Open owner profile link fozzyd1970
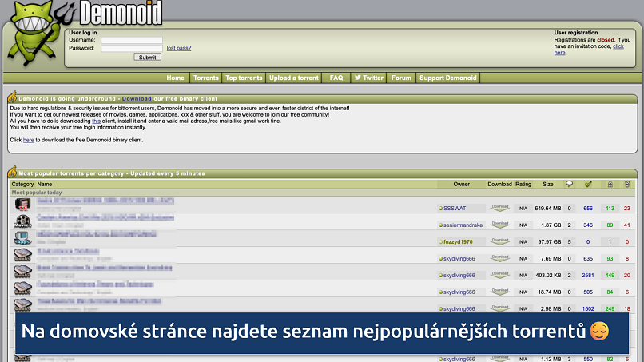644x362 pixels. (458, 241)
